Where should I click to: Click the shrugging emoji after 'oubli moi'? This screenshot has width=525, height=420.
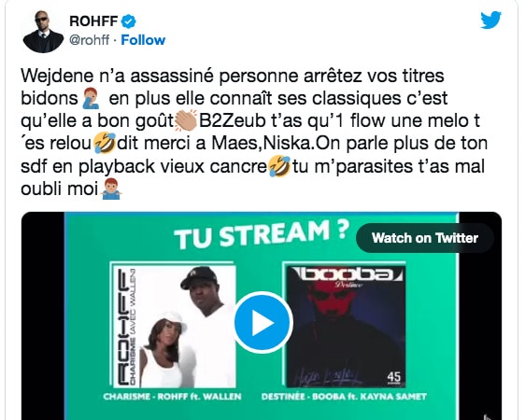click(x=111, y=189)
